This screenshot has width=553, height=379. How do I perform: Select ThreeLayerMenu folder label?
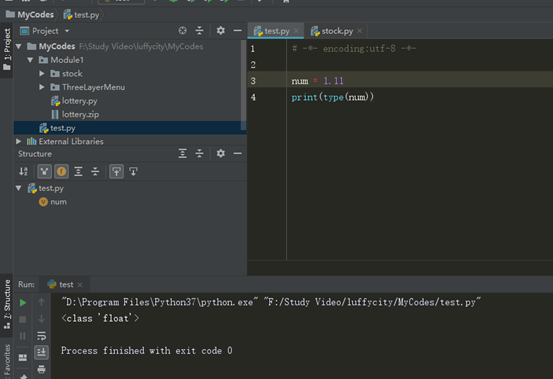pyautogui.click(x=93, y=87)
